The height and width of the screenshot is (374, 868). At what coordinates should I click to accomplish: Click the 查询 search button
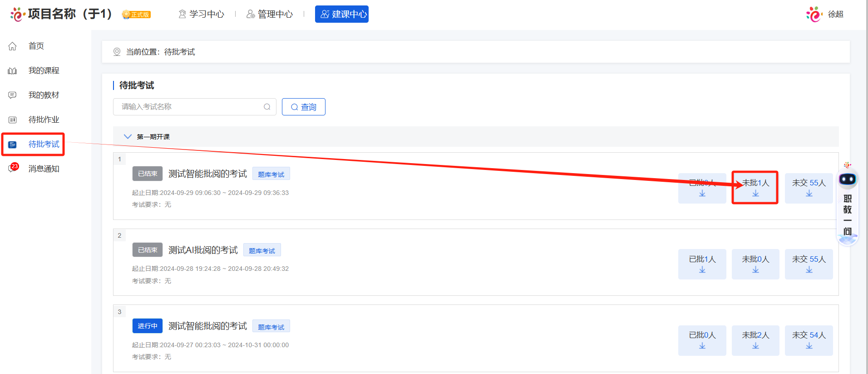tap(303, 107)
